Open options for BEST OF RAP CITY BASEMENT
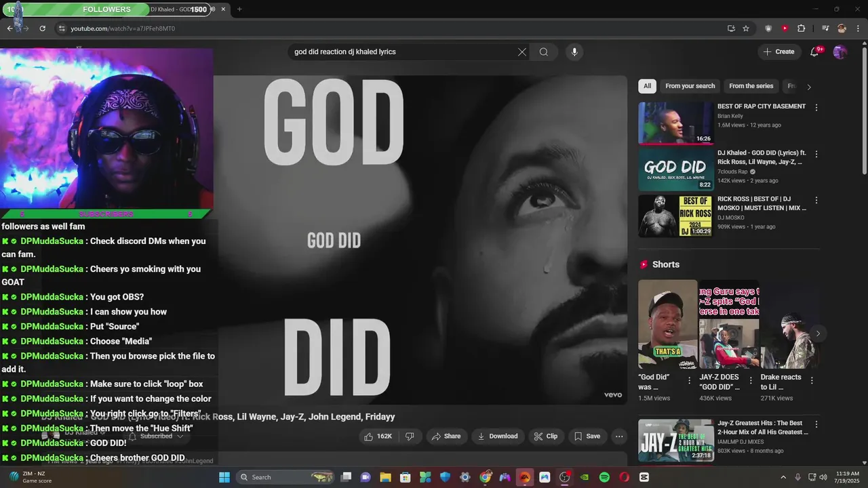 coord(816,108)
